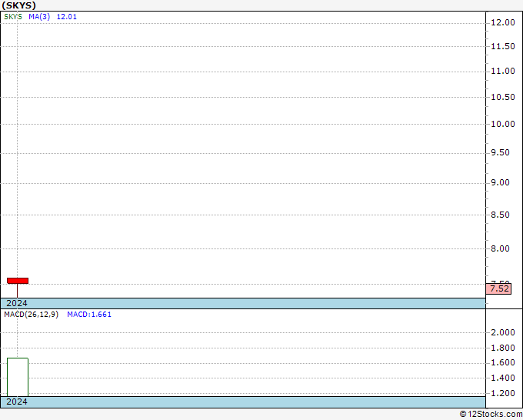
Task: Click the MACD:1.661 value readout
Action: pyautogui.click(x=89, y=315)
